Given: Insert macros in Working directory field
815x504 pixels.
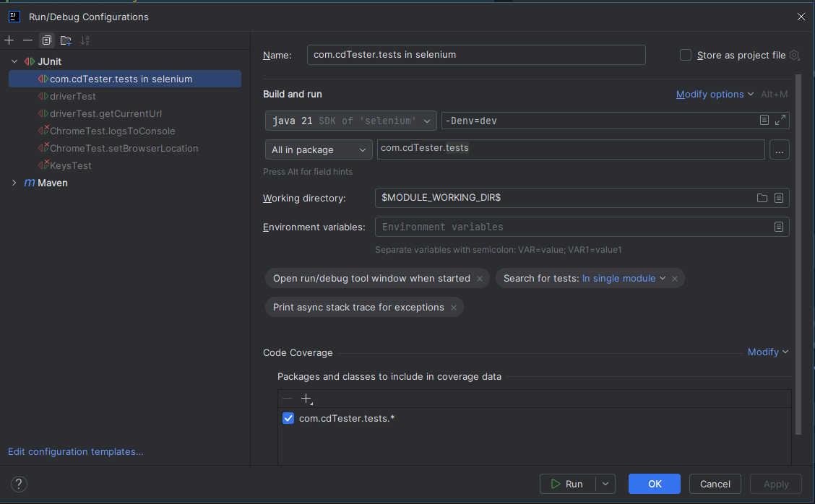Looking at the screenshot, I should click(x=779, y=197).
